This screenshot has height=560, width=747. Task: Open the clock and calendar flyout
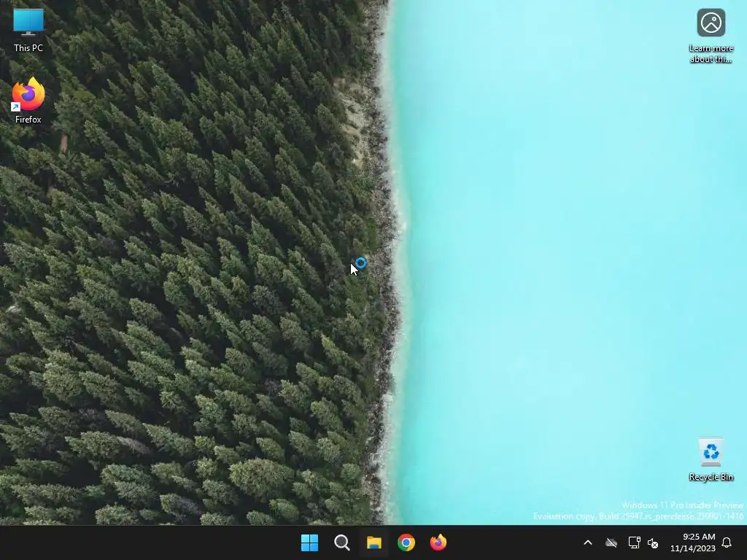click(x=693, y=542)
